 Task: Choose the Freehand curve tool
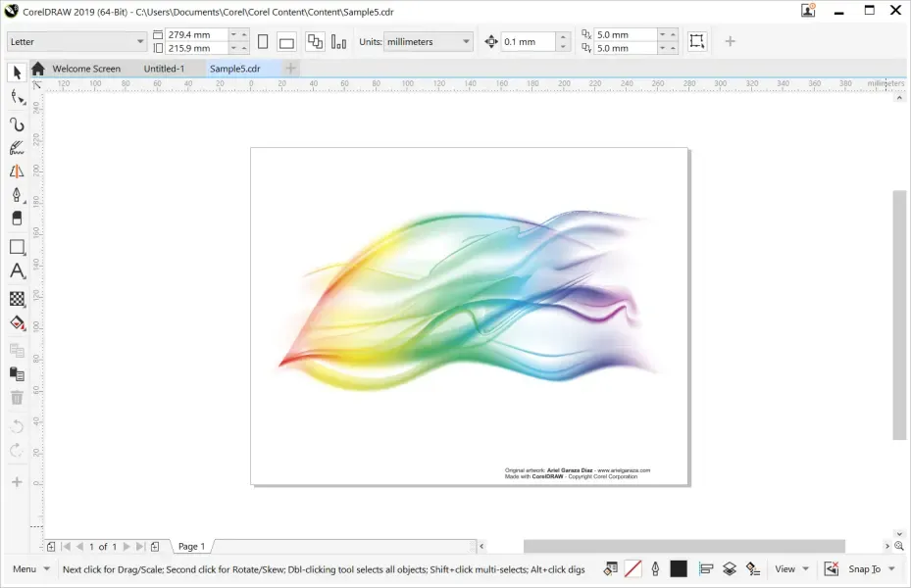tap(17, 124)
